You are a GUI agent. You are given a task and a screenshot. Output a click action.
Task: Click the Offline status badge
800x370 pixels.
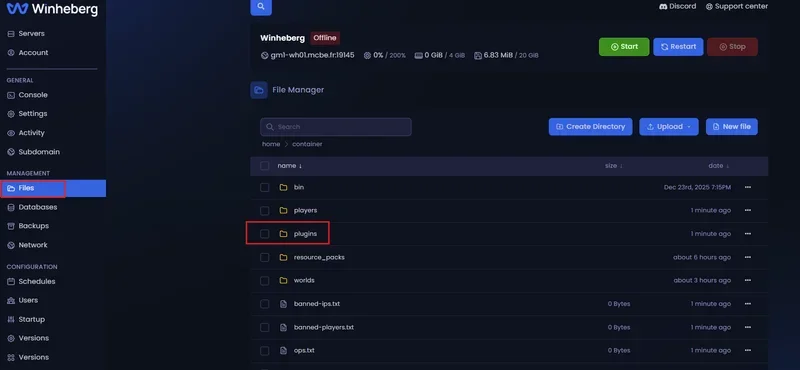point(325,38)
